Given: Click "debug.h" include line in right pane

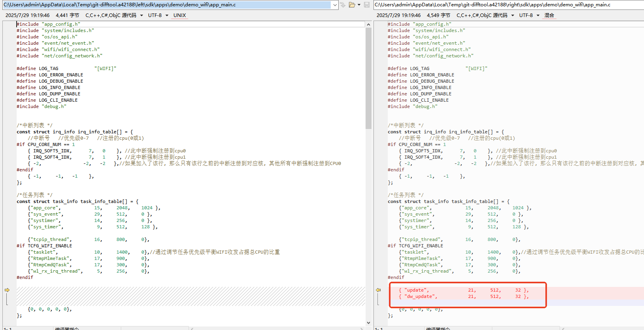Looking at the screenshot, I should coord(413,106).
